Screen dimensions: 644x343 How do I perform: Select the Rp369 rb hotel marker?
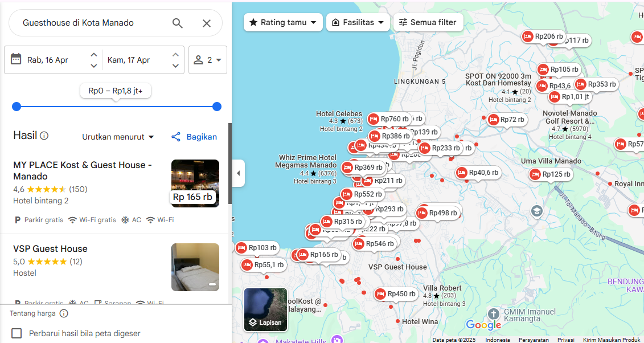click(x=363, y=168)
